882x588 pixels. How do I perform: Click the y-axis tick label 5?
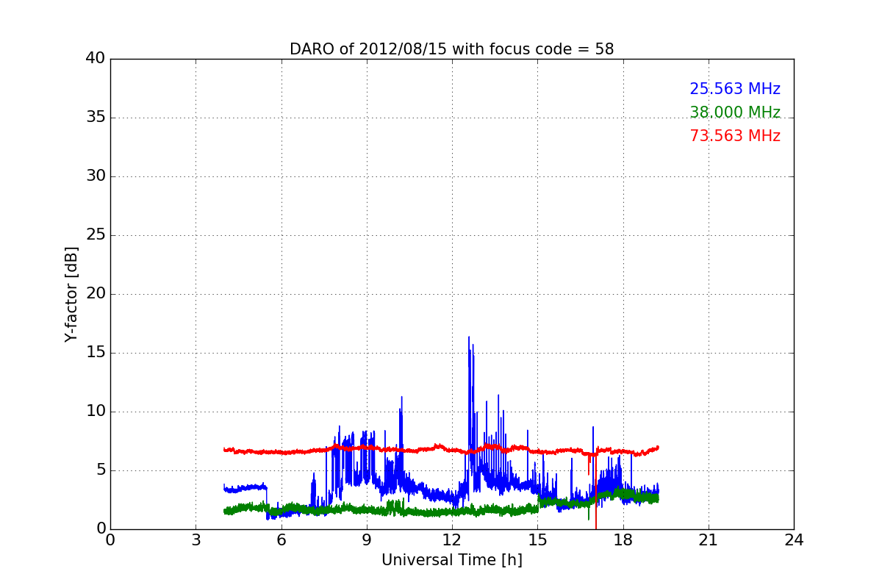pos(100,470)
